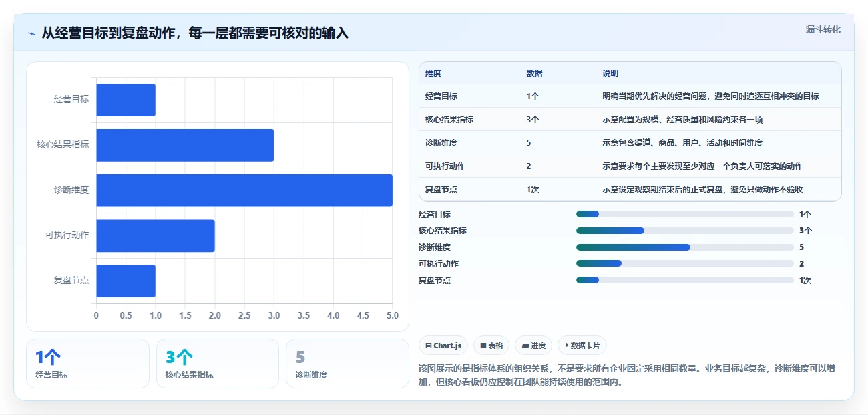Click the 数据 table column header
The width and height of the screenshot is (868, 415).
[534, 74]
